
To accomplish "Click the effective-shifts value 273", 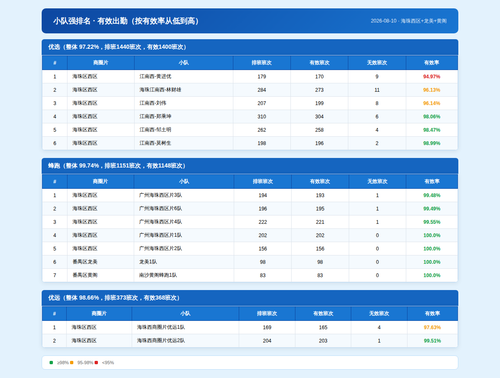I will (319, 90).
